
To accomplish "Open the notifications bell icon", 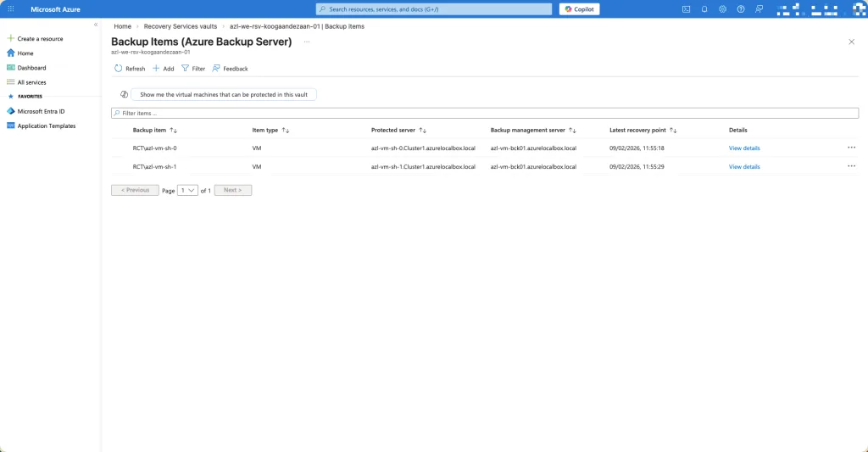I will (704, 9).
